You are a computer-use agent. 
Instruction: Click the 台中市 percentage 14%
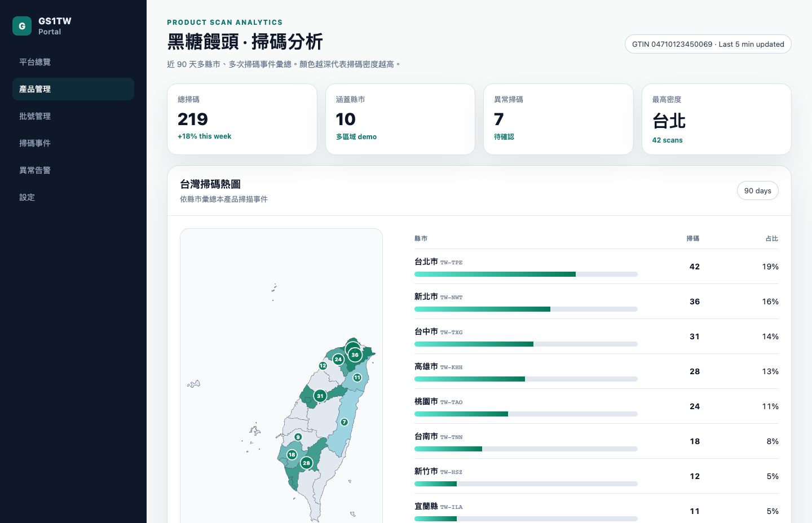click(770, 336)
